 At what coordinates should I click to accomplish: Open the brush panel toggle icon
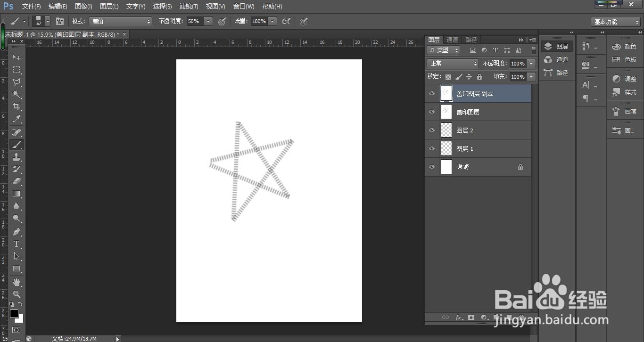pyautogui.click(x=60, y=21)
